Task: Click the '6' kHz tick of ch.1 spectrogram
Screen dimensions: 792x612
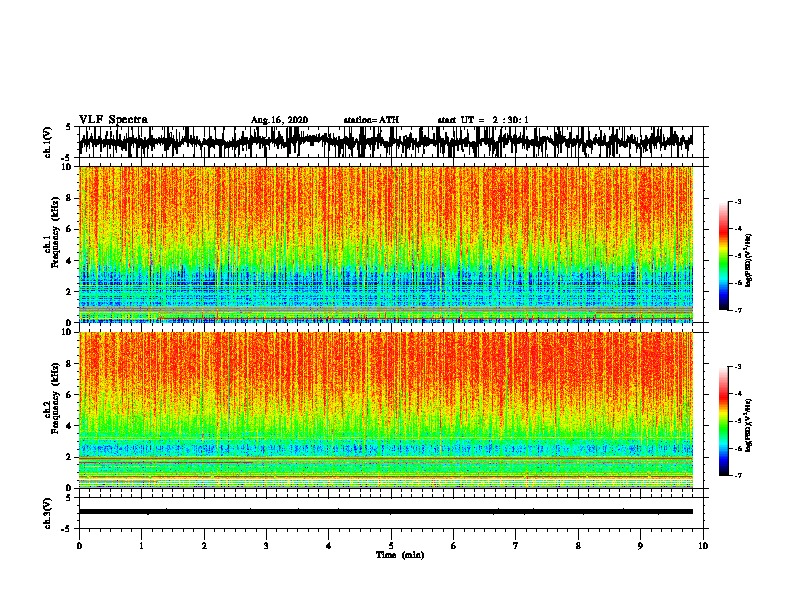Action: coord(70,229)
